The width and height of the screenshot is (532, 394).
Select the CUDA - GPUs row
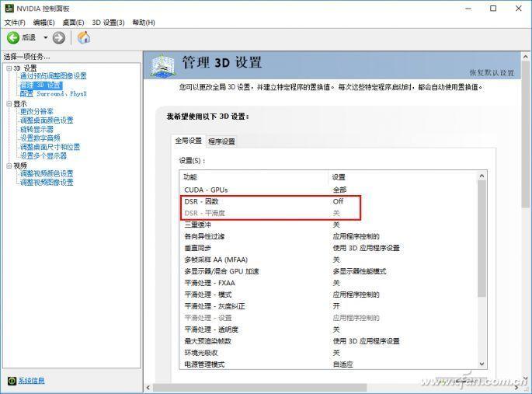click(x=328, y=190)
